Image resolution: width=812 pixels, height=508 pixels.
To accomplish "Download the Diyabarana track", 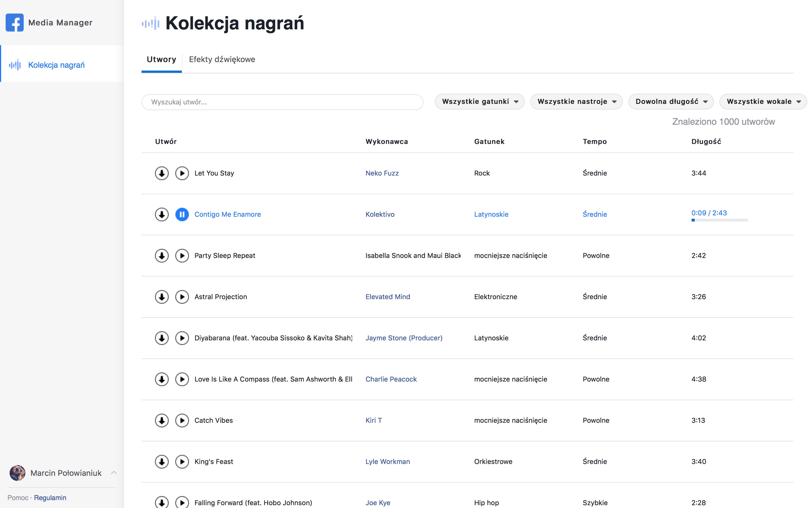I will [x=162, y=338].
